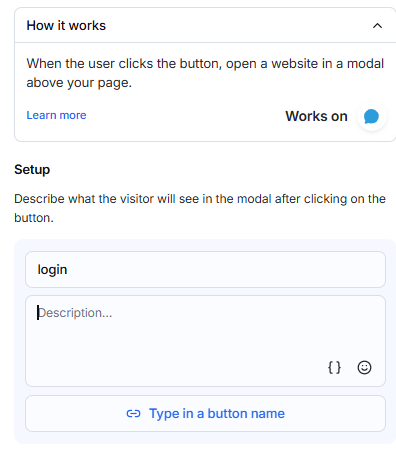Click the words 'button name' on the link button
The width and height of the screenshot is (396, 459).
tap(246, 413)
